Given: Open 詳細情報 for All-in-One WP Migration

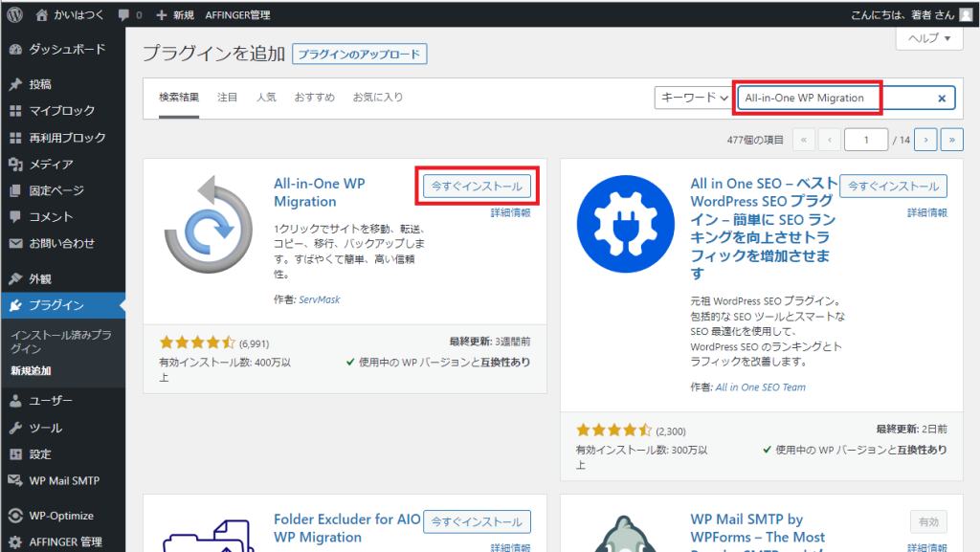Looking at the screenshot, I should coord(511,213).
